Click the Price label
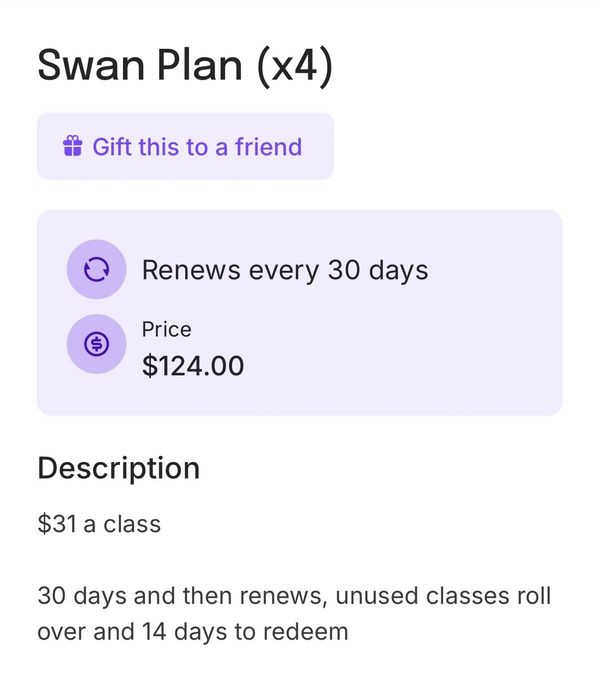The image size is (600, 691). (x=166, y=329)
